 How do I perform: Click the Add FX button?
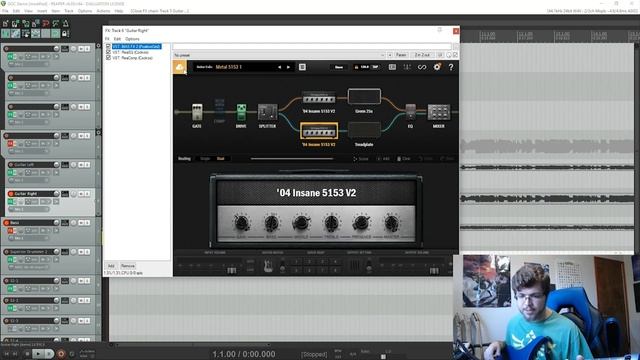111,266
